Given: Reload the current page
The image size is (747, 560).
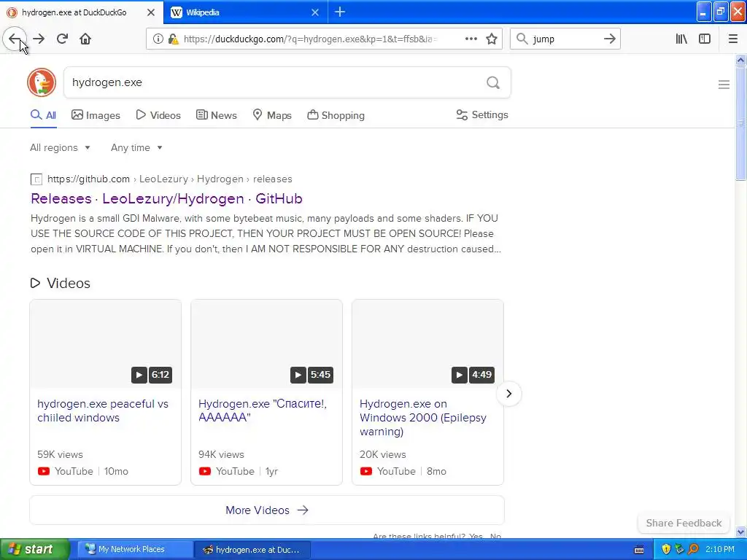Looking at the screenshot, I should (x=62, y=39).
